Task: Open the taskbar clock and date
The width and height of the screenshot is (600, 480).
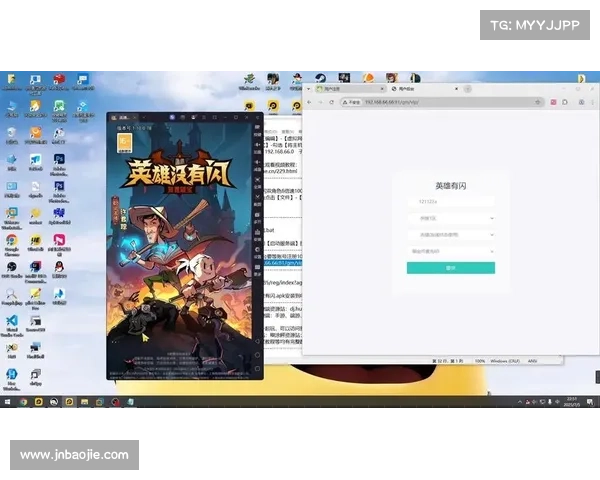Action: (571, 402)
